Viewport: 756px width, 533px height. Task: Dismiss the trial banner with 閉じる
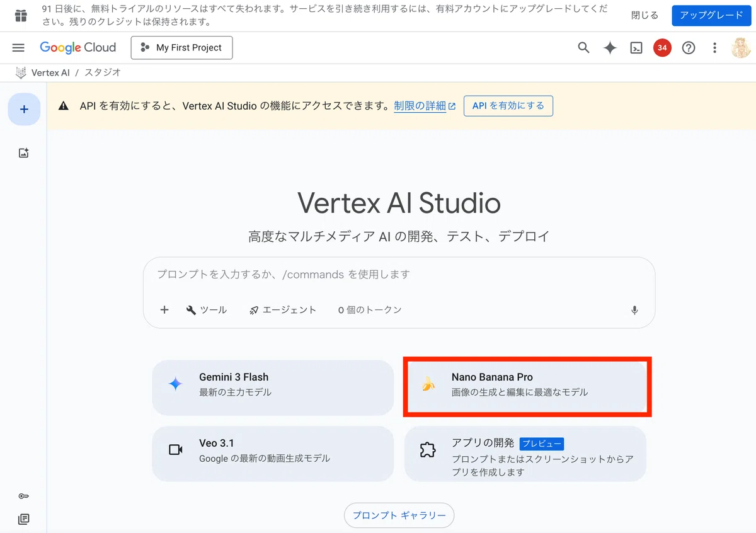(x=644, y=15)
